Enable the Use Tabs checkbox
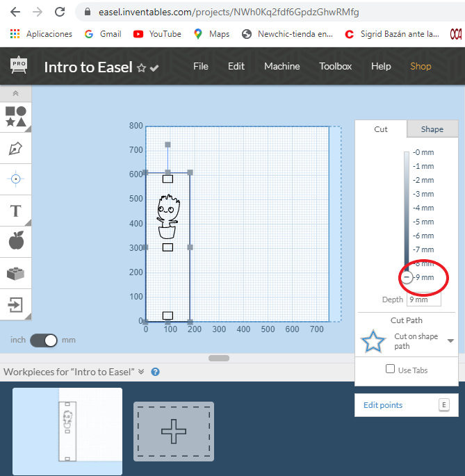The image size is (465, 476). click(390, 369)
